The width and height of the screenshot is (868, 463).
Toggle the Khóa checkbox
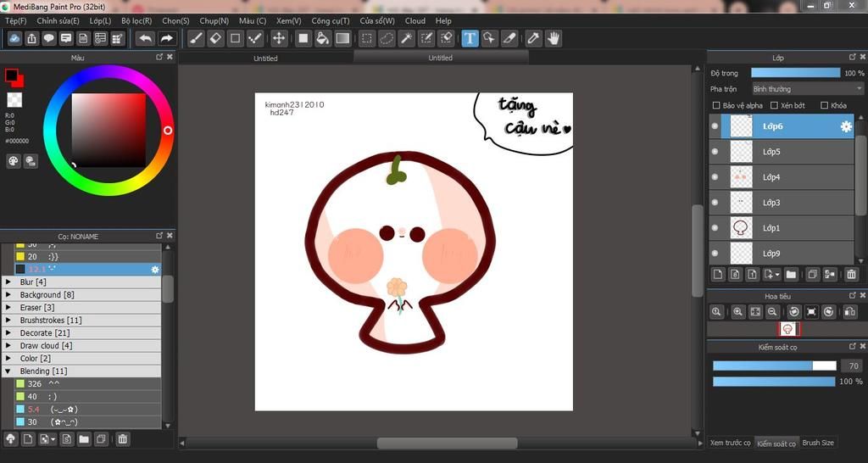824,105
